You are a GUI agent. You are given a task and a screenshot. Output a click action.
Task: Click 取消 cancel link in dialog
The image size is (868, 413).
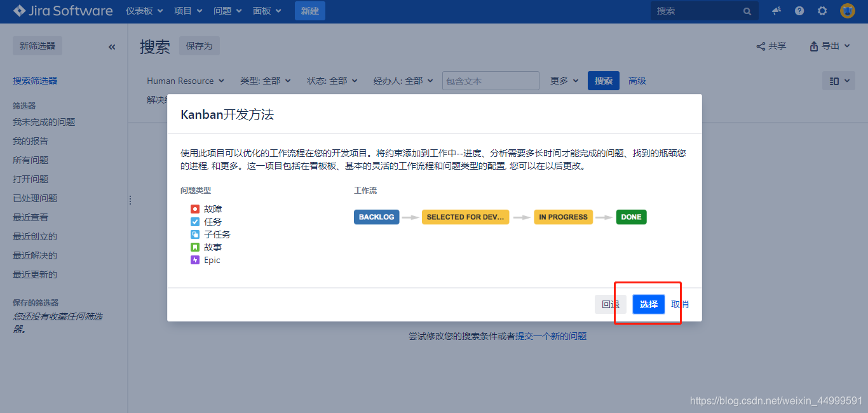(x=680, y=304)
